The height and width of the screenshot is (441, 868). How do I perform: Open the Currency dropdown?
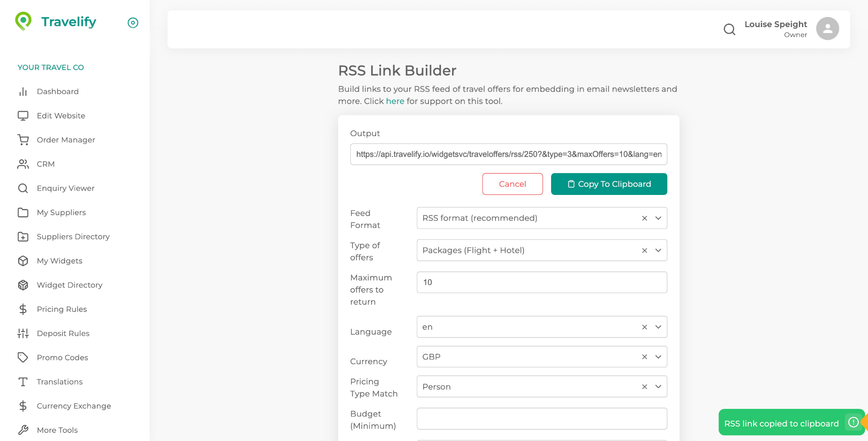(x=658, y=356)
